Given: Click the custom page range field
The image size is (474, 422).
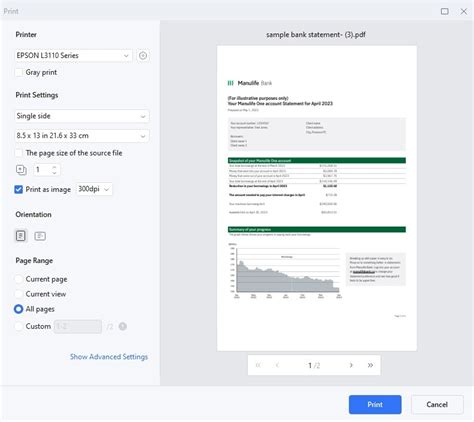Looking at the screenshot, I should pyautogui.click(x=78, y=326).
